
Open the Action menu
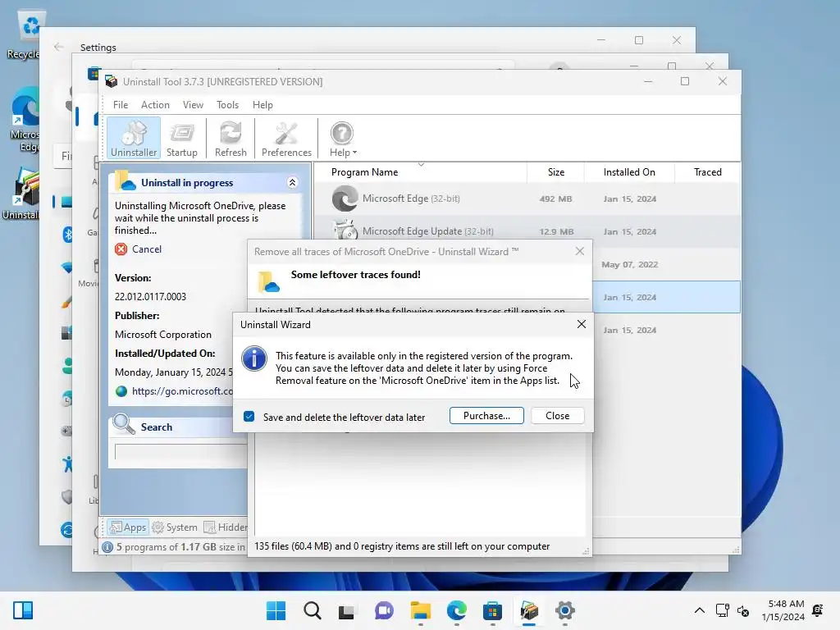155,105
